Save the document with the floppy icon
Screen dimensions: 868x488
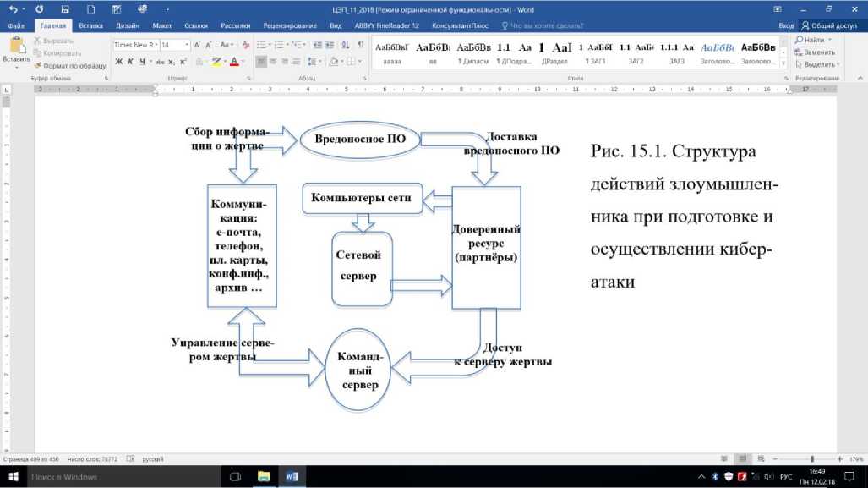(65, 9)
